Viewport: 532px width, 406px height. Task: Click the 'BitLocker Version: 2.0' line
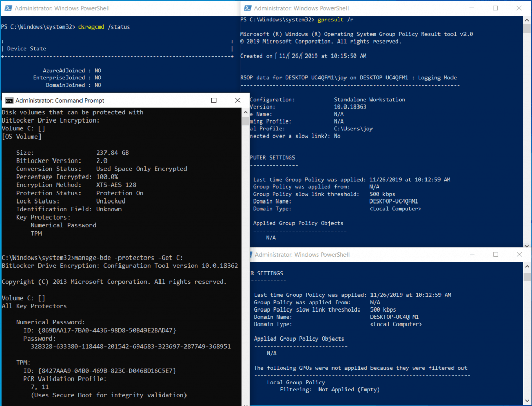pyautogui.click(x=61, y=161)
